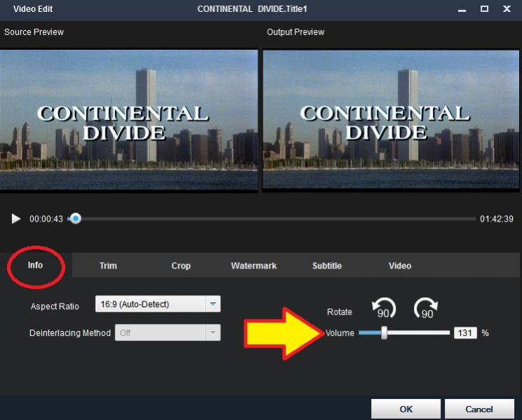Click the Aspect Ratio label

pyautogui.click(x=55, y=306)
